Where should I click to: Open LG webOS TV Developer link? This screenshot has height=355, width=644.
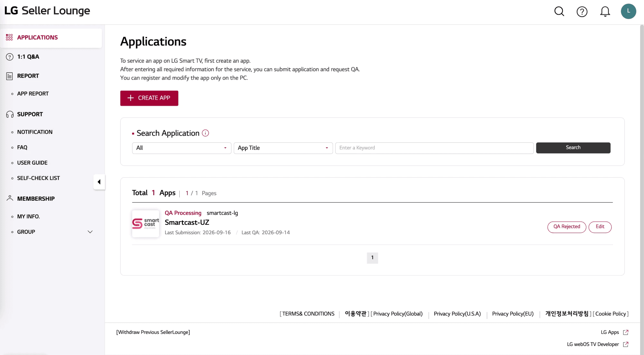(593, 344)
